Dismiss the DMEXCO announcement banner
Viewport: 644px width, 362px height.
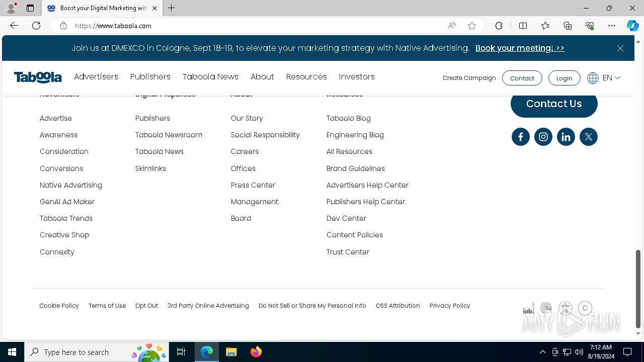pos(620,48)
